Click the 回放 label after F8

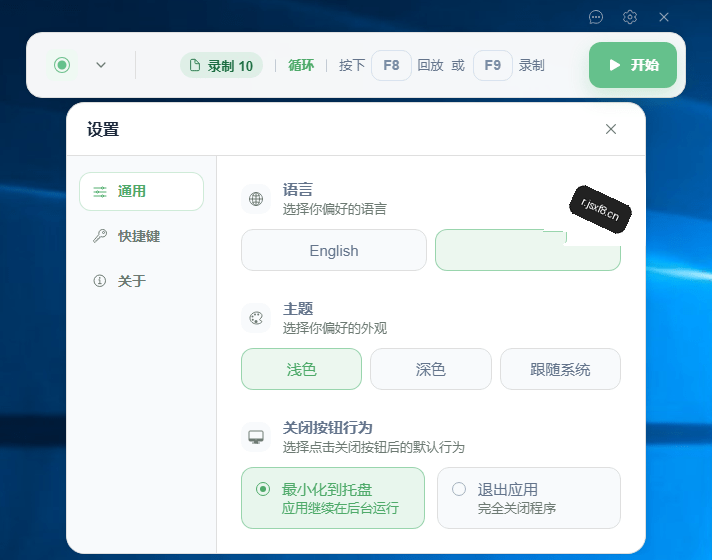[430, 65]
